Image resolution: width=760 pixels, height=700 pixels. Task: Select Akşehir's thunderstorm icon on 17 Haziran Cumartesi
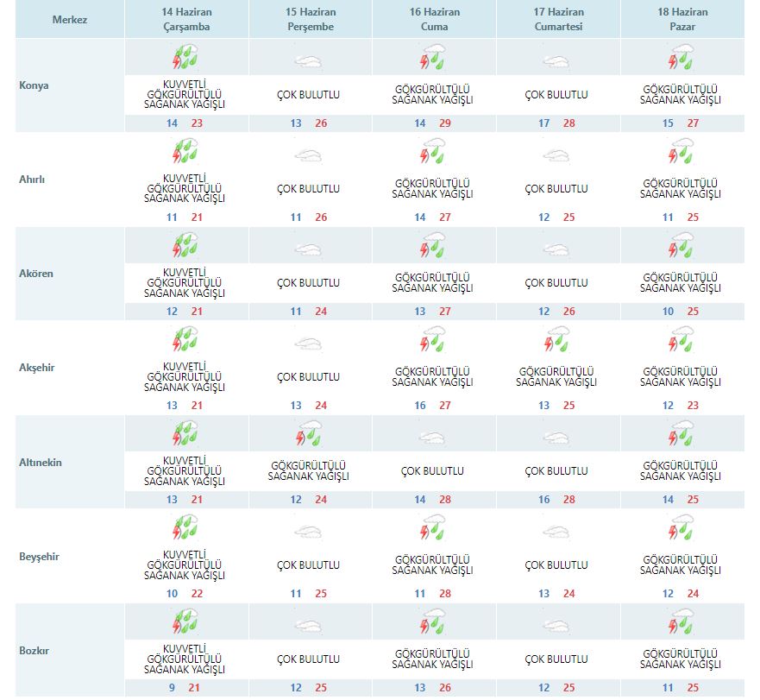click(556, 342)
